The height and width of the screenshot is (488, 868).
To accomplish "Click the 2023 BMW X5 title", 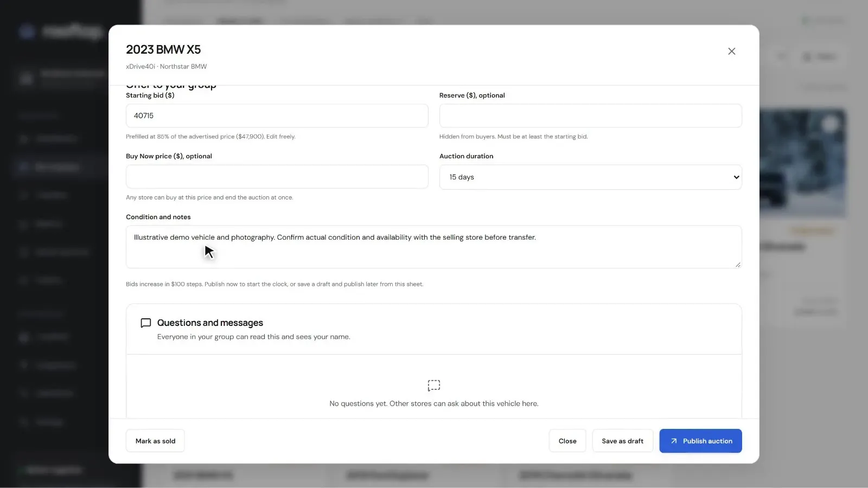I will [163, 49].
